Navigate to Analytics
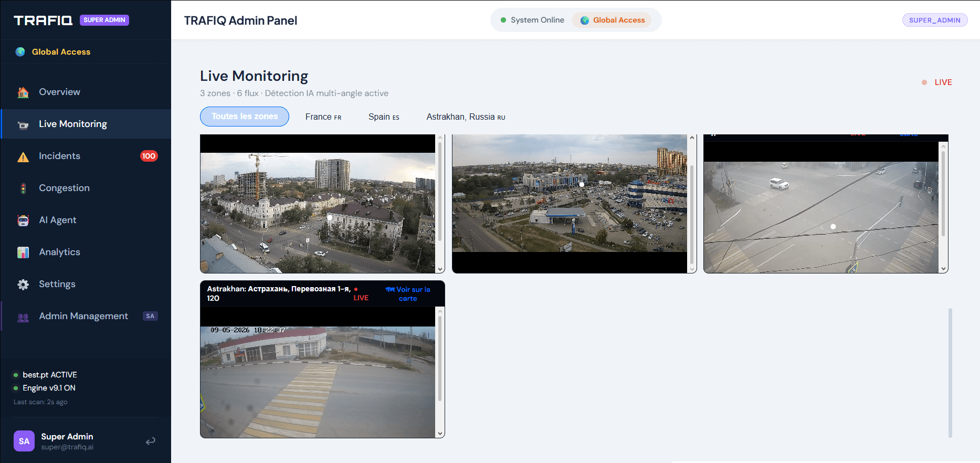The width and height of the screenshot is (980, 463). click(x=86, y=252)
